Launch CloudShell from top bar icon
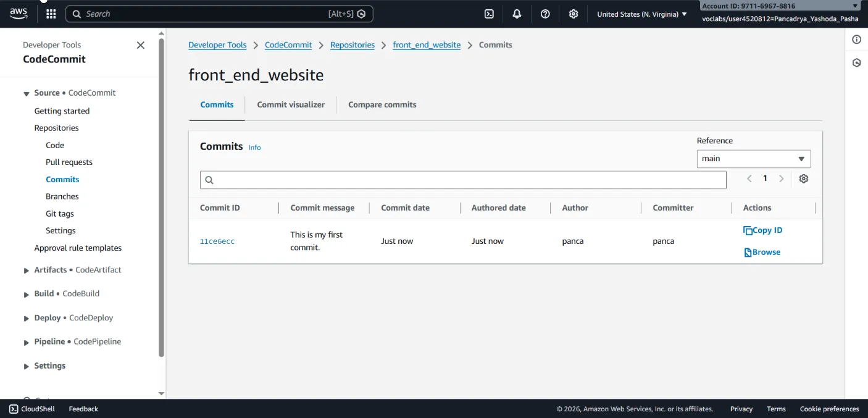The height and width of the screenshot is (418, 868). click(489, 14)
